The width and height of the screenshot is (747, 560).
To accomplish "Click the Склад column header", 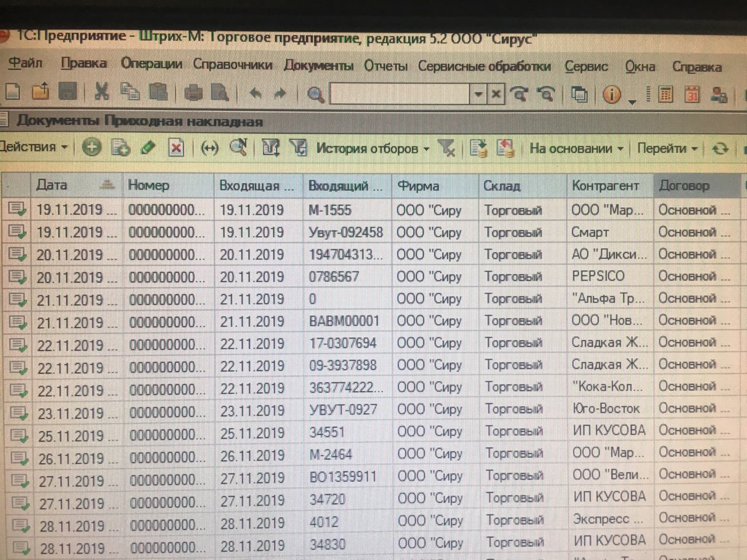I will 522,186.
